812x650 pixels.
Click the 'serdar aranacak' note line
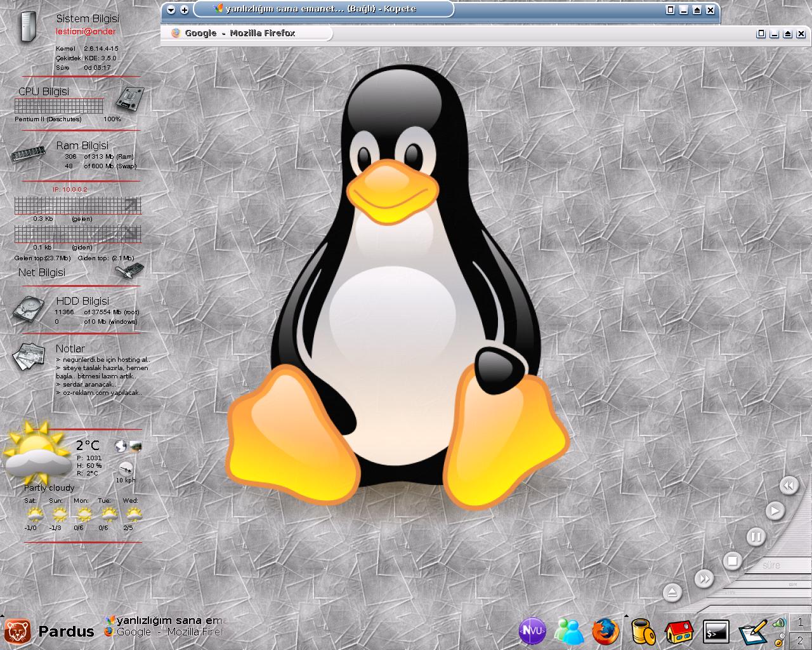point(86,384)
